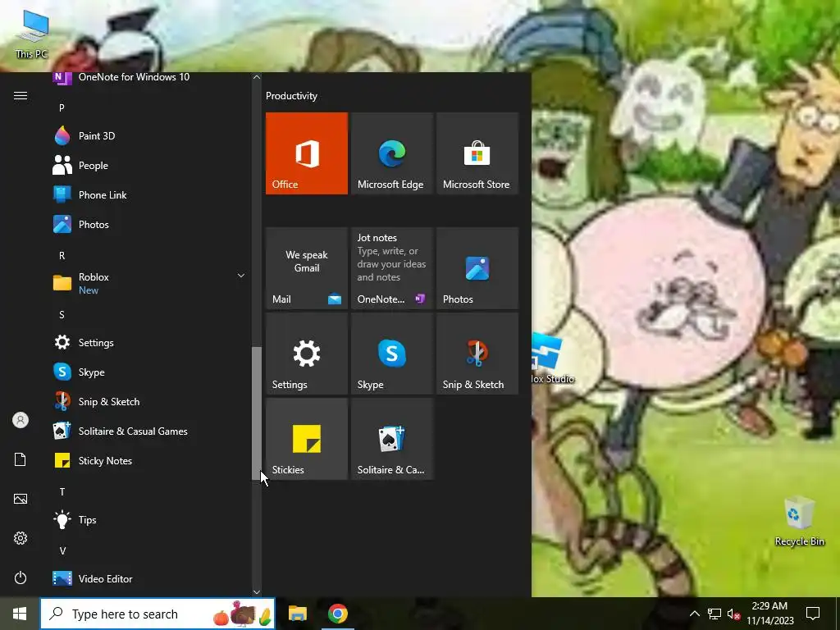Jump to the letter V header
This screenshot has width=840, height=630.
tap(62, 550)
